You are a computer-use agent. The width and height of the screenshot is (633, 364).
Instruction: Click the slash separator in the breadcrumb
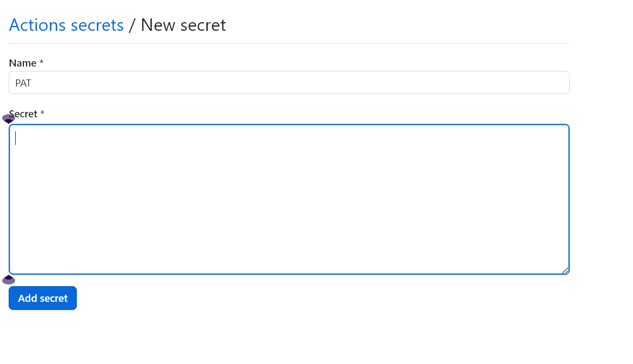click(x=132, y=25)
